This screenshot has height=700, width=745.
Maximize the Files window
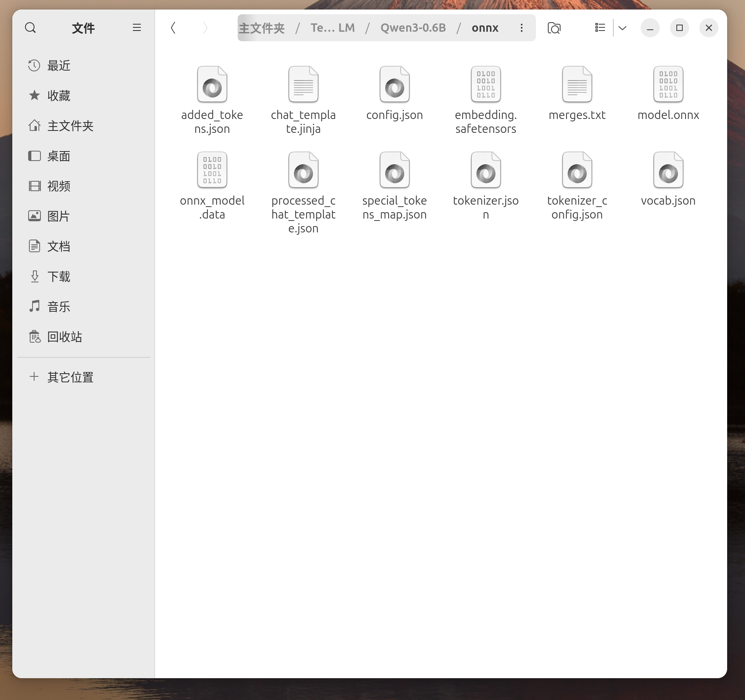680,28
